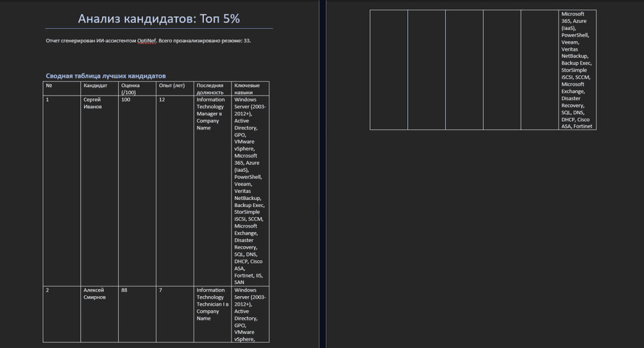This screenshot has width=644, height=348.
Task: Click the "Information Technology Technician I" position cell
Action: (210, 304)
